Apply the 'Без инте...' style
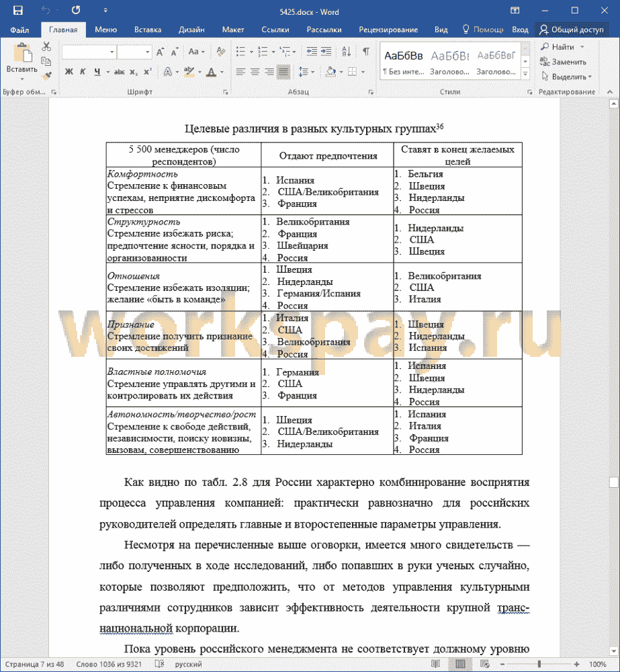The image size is (620, 672). tap(403, 61)
